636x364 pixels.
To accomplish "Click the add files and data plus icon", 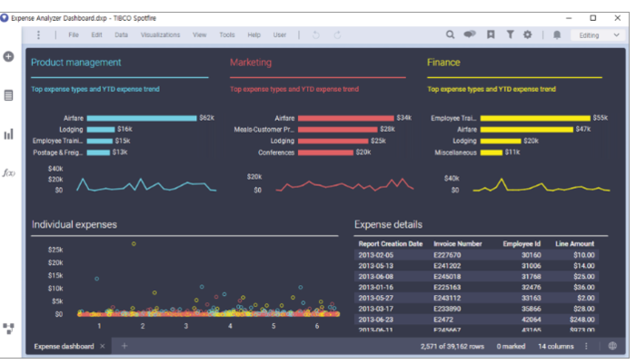I will point(9,56).
